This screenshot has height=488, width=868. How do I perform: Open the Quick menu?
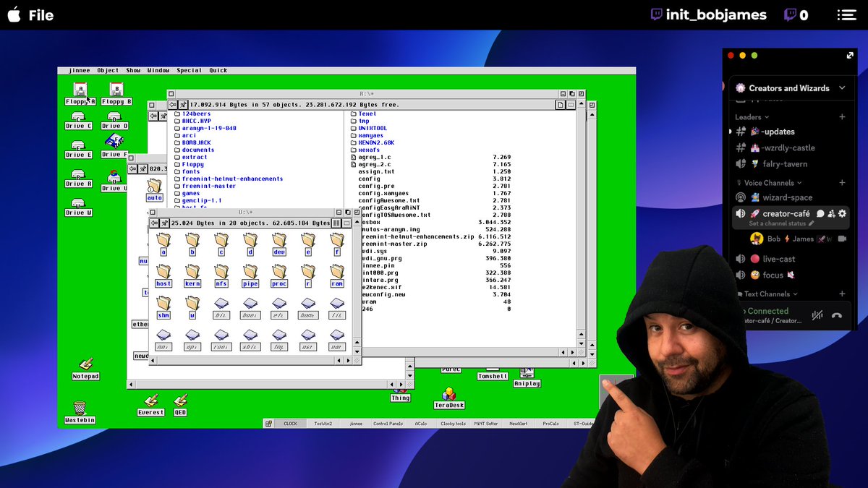click(x=218, y=71)
